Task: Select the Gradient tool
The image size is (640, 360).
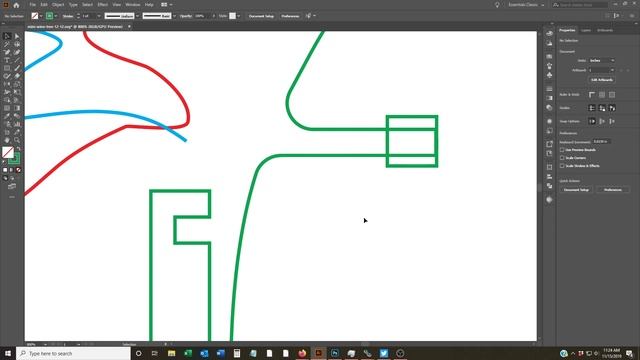Action: [17, 108]
